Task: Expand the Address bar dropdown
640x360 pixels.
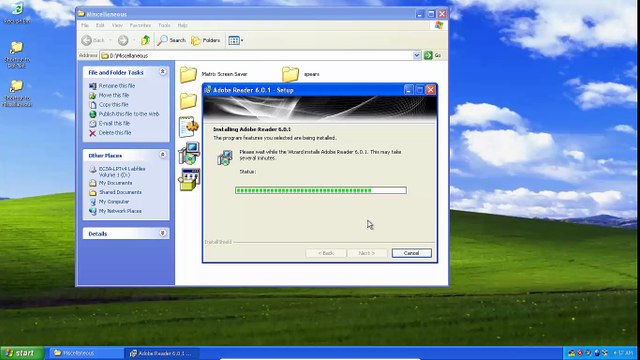Action: point(417,56)
